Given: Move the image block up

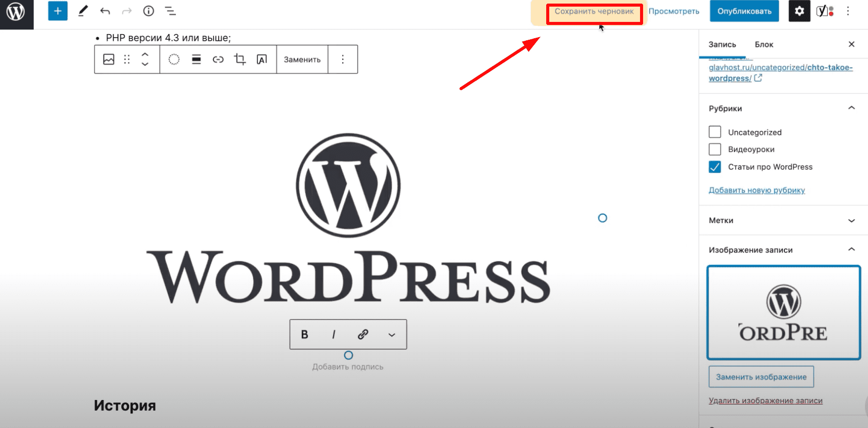Looking at the screenshot, I should pos(145,54).
